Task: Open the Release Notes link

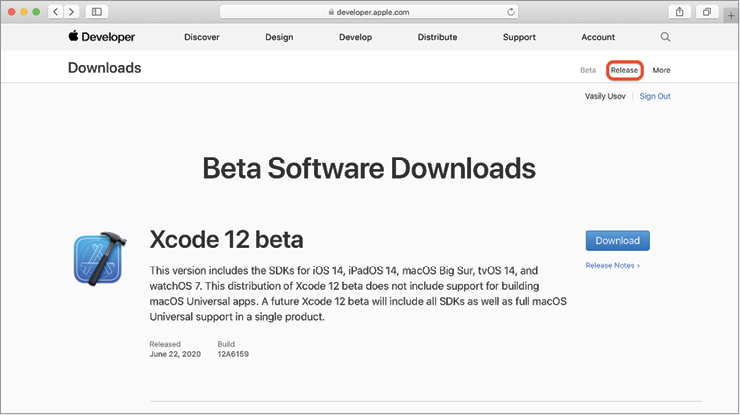Action: point(612,266)
